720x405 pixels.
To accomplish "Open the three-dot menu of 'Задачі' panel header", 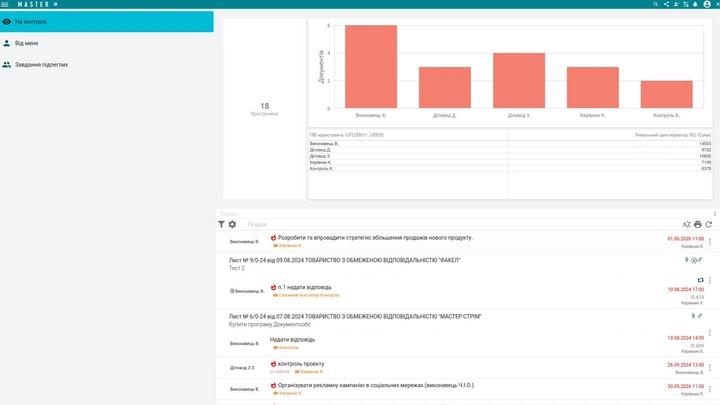I will pyautogui.click(x=714, y=214).
